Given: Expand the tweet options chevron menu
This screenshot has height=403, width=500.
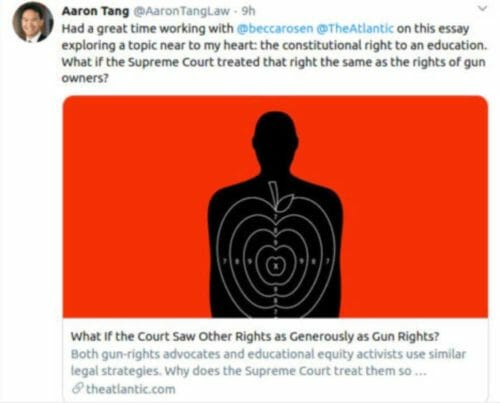Looking at the screenshot, I should (482, 8).
